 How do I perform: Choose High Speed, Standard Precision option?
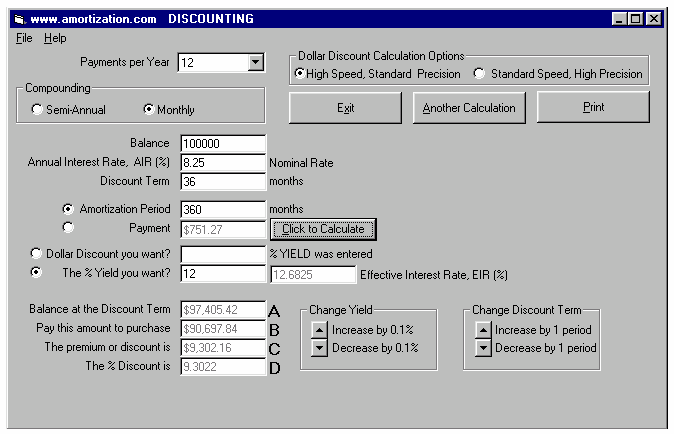click(x=300, y=74)
